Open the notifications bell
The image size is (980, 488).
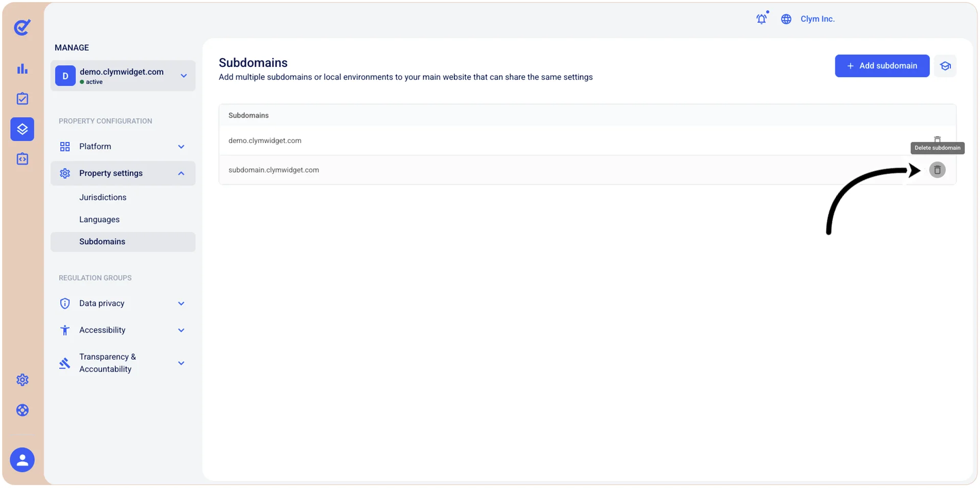[762, 19]
